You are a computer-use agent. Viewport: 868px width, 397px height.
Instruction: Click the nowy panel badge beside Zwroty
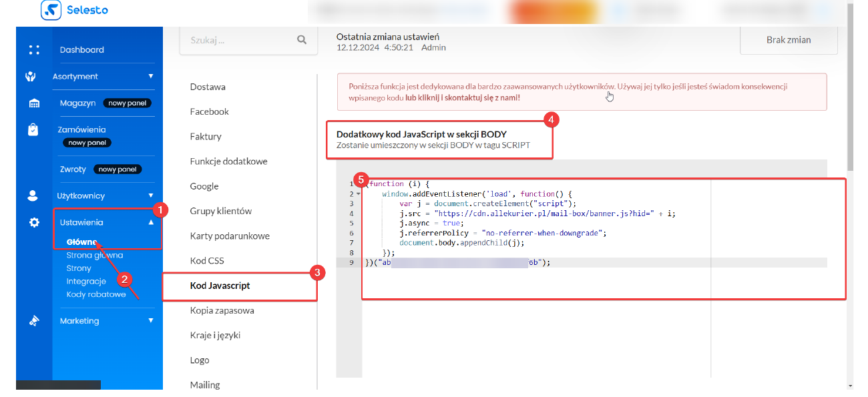tap(118, 169)
